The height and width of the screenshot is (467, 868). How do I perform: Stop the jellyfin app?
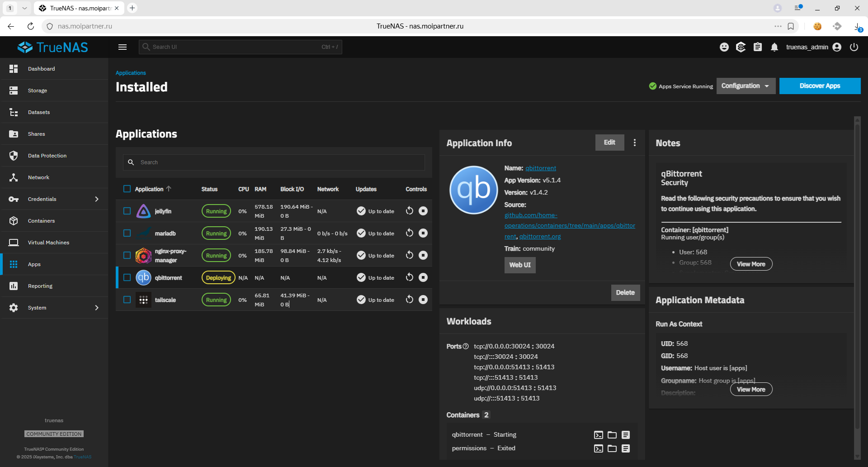[423, 211]
